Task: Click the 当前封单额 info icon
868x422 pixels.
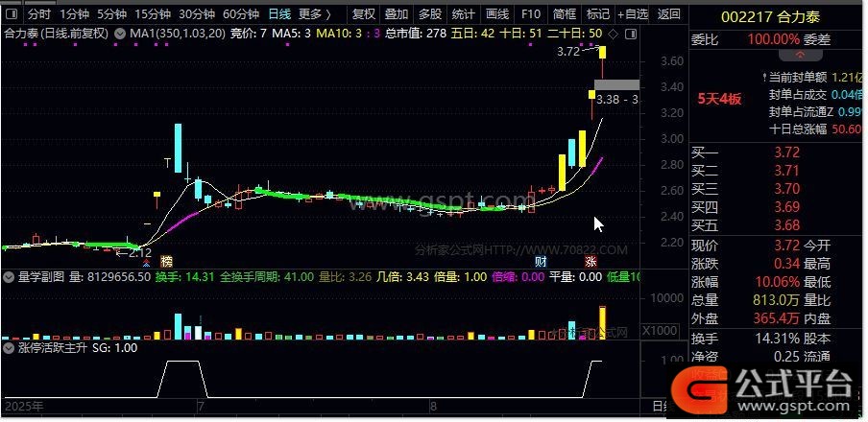Action: (x=764, y=78)
